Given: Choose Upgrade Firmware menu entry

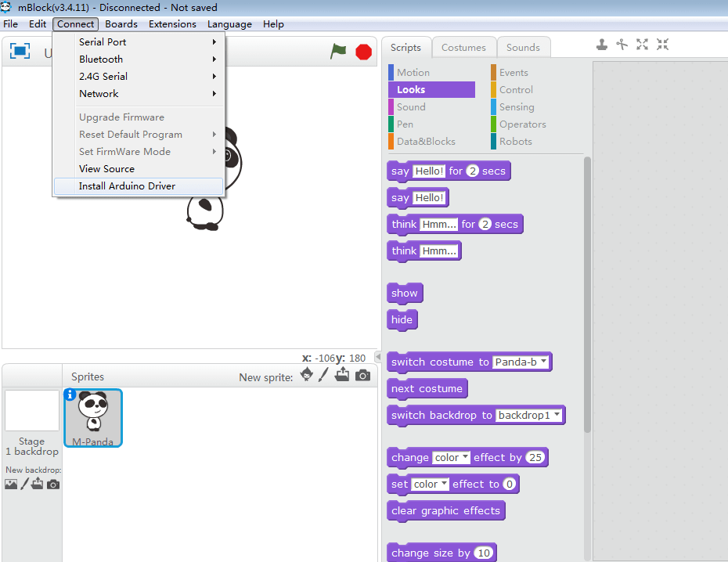Looking at the screenshot, I should (x=139, y=117).
